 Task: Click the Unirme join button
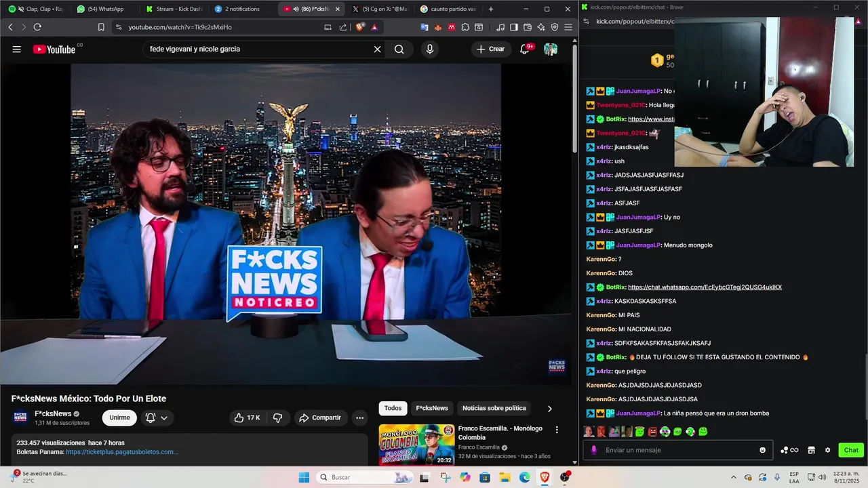[119, 418]
